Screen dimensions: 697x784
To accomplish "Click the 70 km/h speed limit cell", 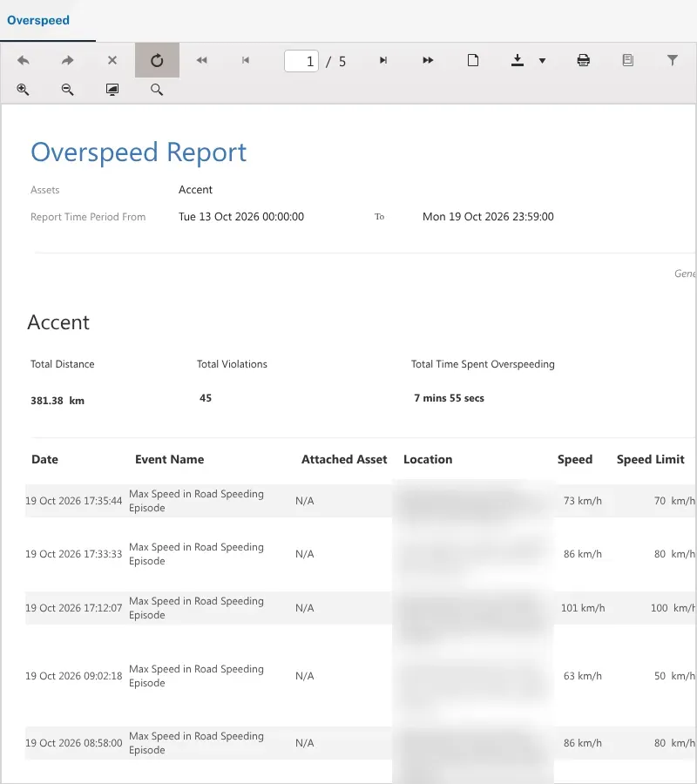I will pyautogui.click(x=674, y=501).
